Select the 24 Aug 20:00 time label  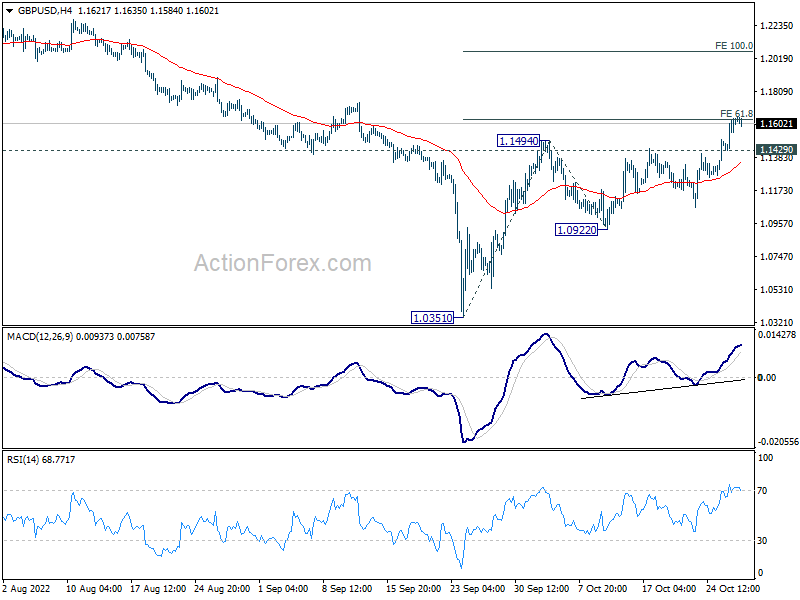point(222,589)
